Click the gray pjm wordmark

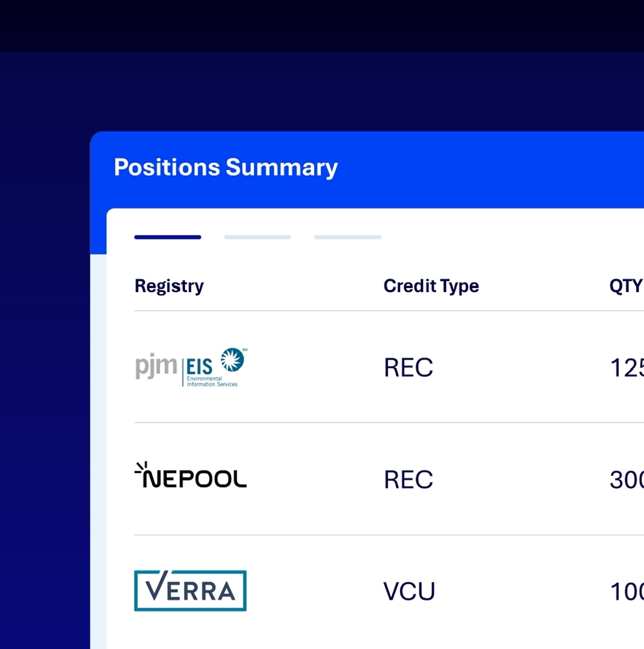(156, 366)
